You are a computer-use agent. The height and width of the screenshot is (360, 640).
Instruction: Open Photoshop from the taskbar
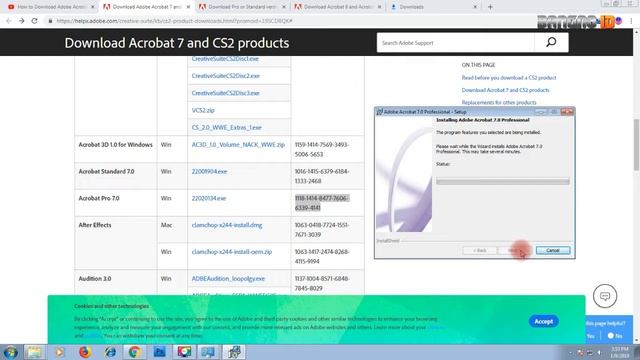click(x=160, y=352)
